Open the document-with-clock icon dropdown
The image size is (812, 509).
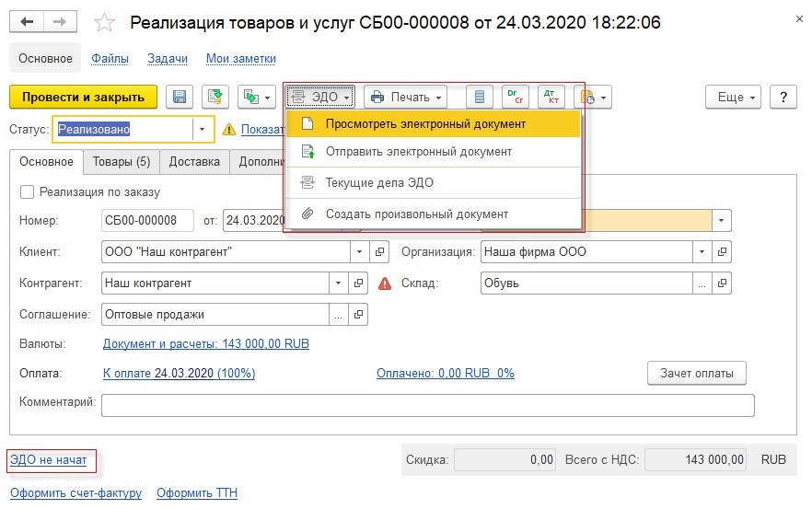593,97
